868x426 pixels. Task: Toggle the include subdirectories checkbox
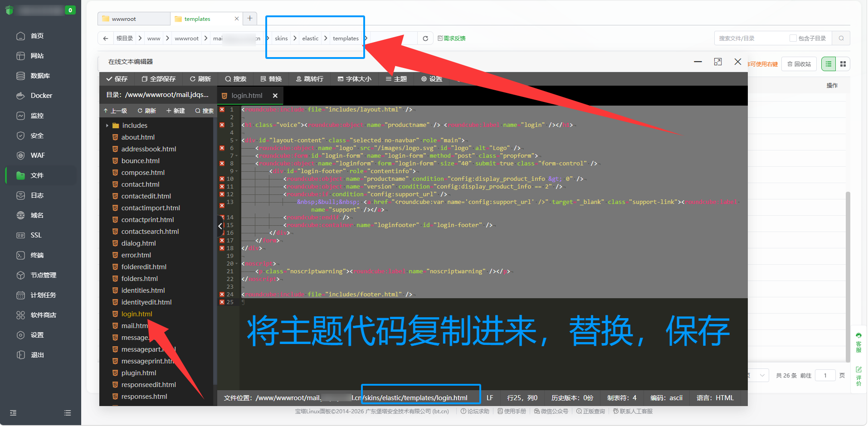(x=793, y=39)
